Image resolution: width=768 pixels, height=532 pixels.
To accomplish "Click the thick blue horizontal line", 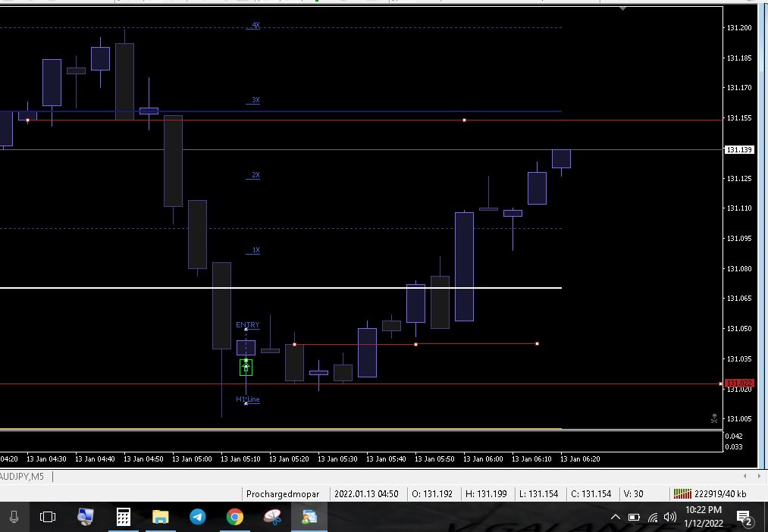I will (x=281, y=111).
